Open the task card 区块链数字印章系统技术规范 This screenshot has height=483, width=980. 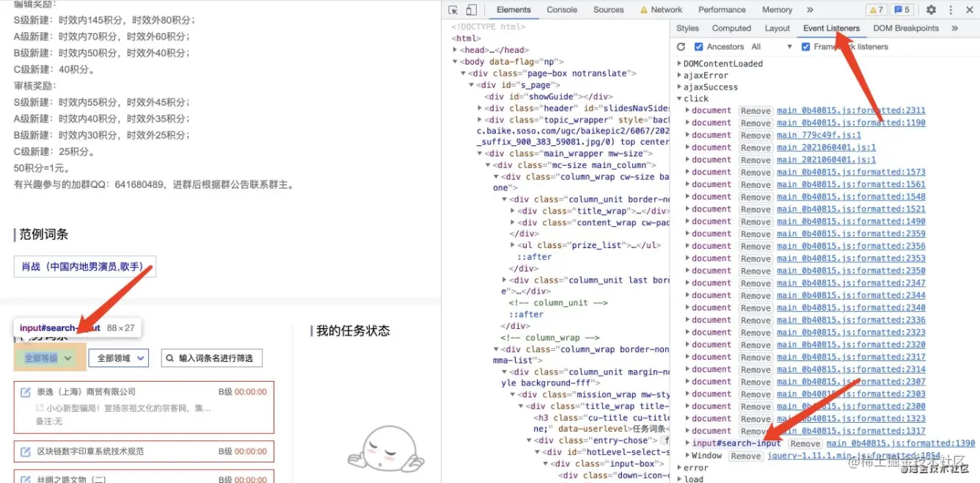[x=144, y=451]
